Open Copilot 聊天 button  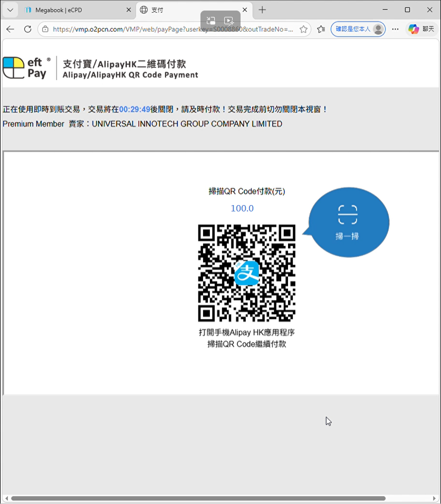(421, 29)
